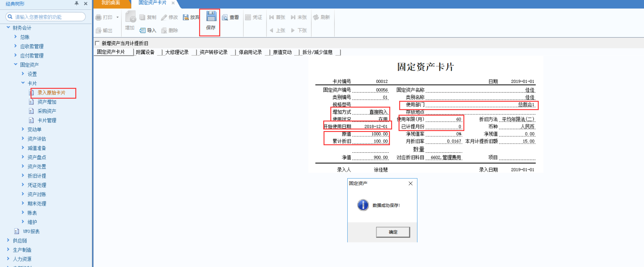
Task: Click the Import (导入) toolbar icon
Action: tap(142, 30)
